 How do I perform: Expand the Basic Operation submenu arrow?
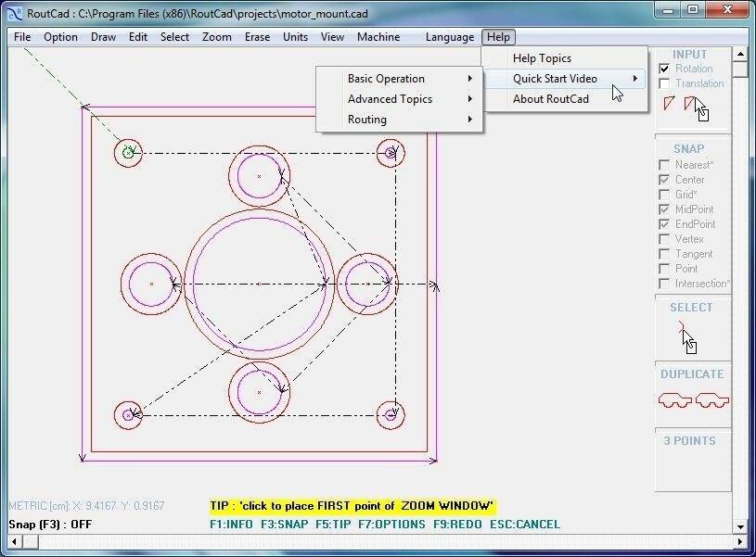coord(469,79)
